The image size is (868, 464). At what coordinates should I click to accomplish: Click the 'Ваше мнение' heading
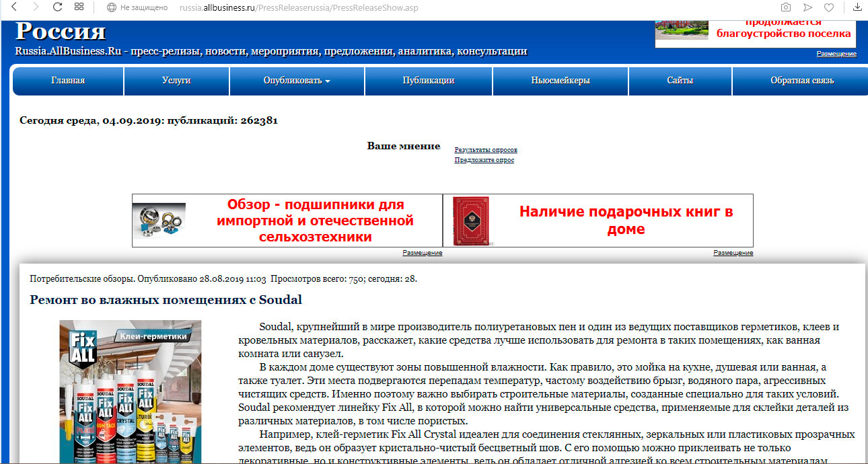(x=404, y=146)
